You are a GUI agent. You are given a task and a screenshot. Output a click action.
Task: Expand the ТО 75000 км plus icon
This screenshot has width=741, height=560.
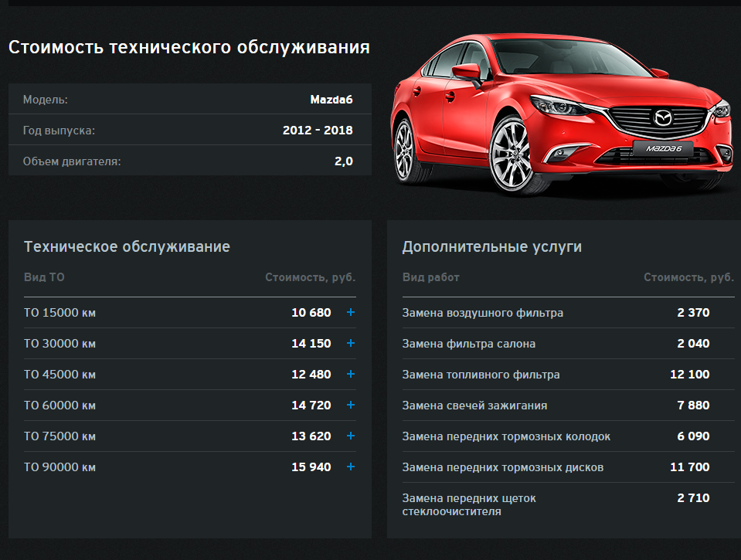(351, 436)
